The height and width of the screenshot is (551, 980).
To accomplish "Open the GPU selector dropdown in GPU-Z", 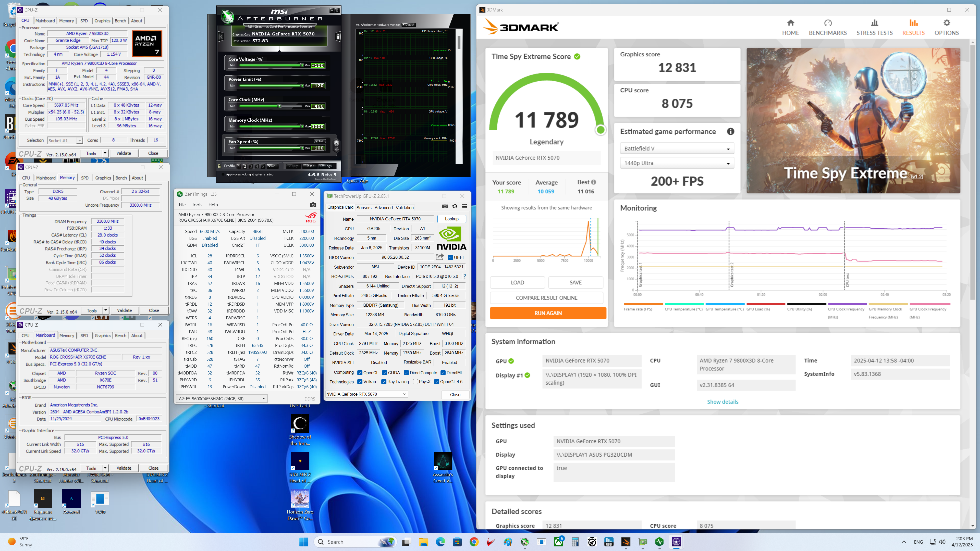I will click(x=366, y=394).
